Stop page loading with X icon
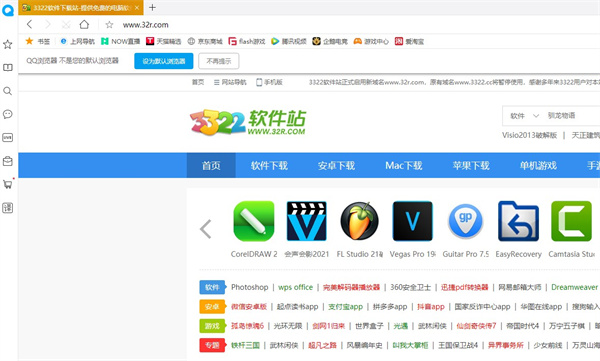 coord(66,25)
